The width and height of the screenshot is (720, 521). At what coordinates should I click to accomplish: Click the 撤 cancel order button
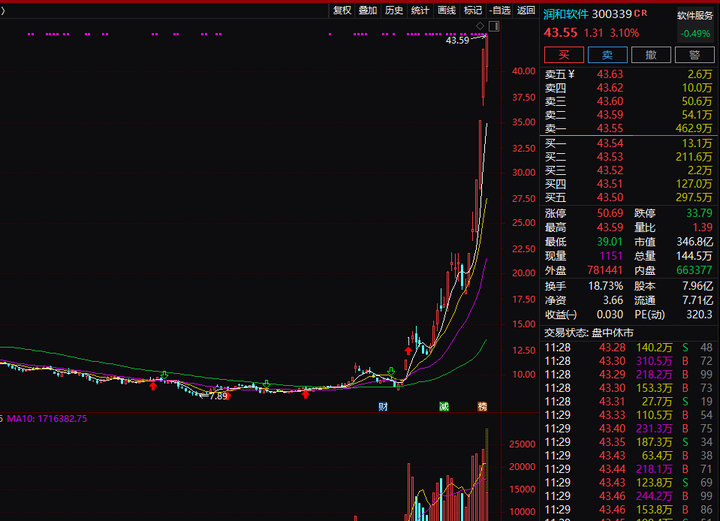pyautogui.click(x=651, y=55)
